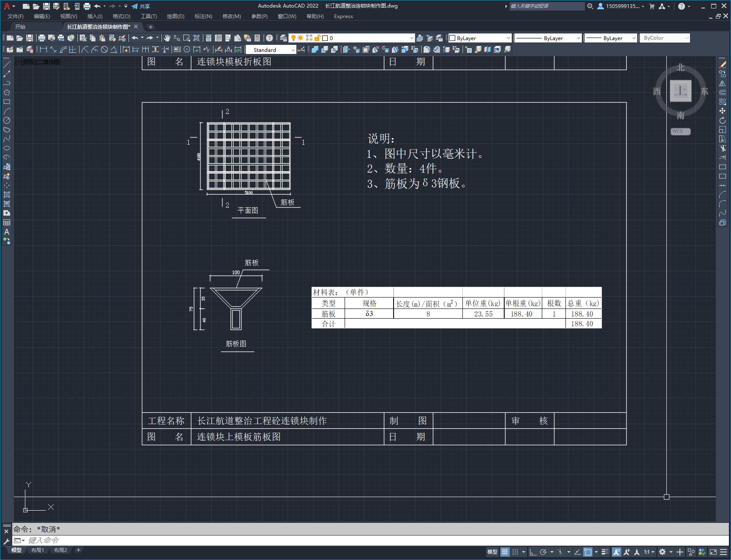
Task: Toggle lineweight display in status bar
Action: [x=605, y=552]
